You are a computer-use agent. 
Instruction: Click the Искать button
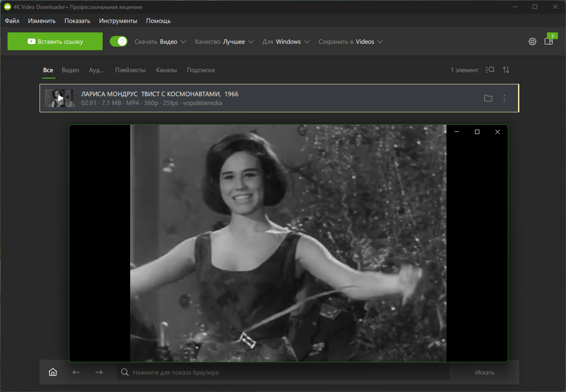point(485,372)
